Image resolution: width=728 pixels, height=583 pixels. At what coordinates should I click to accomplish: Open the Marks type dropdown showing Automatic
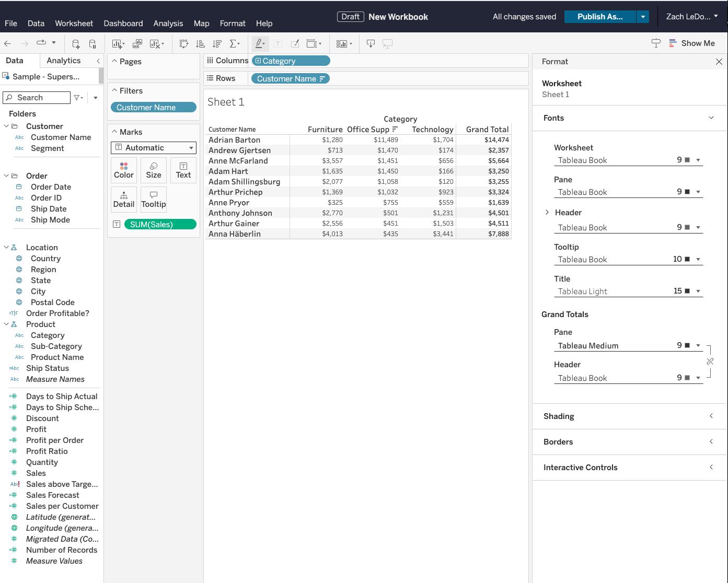click(x=153, y=147)
